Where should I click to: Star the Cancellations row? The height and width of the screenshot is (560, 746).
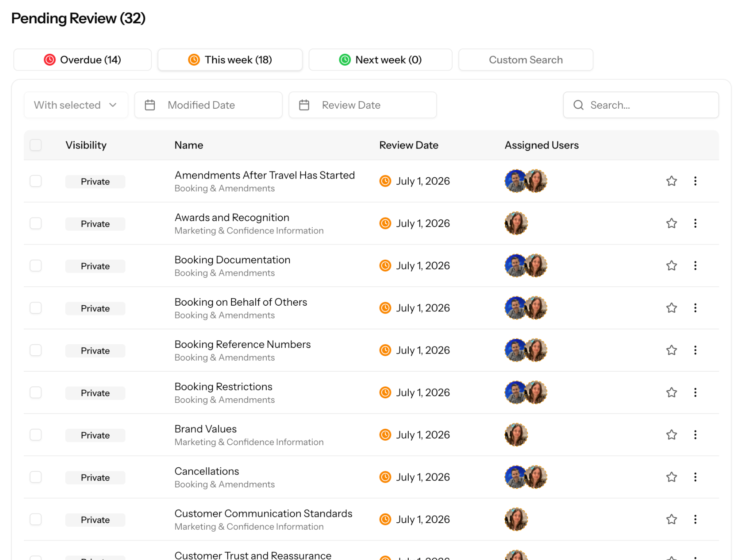point(671,477)
